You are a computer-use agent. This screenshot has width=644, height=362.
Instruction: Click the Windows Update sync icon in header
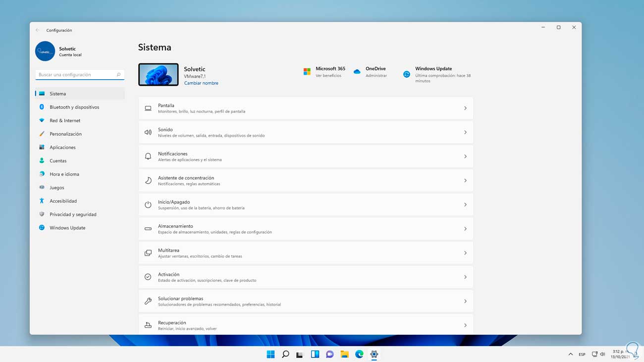click(407, 74)
